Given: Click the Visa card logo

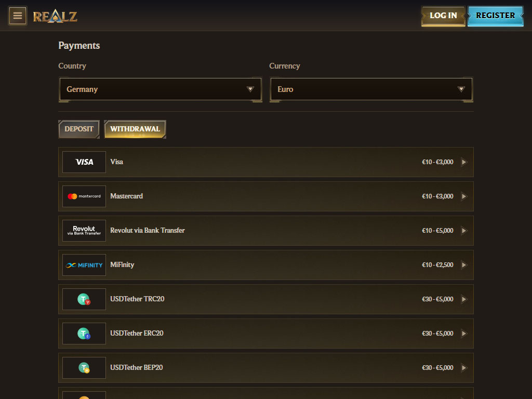Looking at the screenshot, I should pos(84,162).
